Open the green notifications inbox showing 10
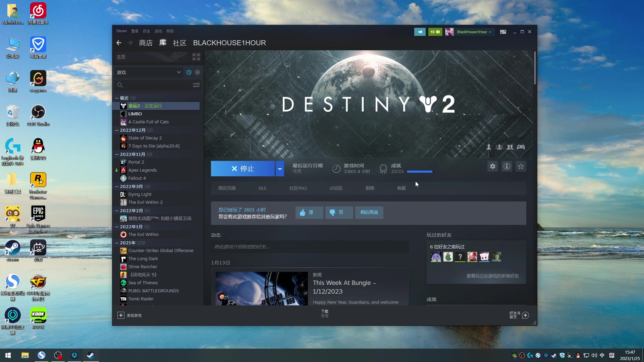The image size is (644, 362). click(x=435, y=32)
